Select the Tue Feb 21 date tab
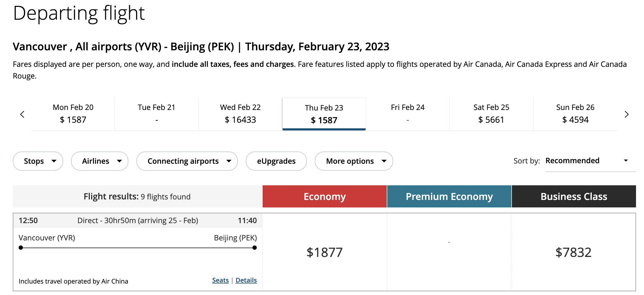 click(x=157, y=114)
